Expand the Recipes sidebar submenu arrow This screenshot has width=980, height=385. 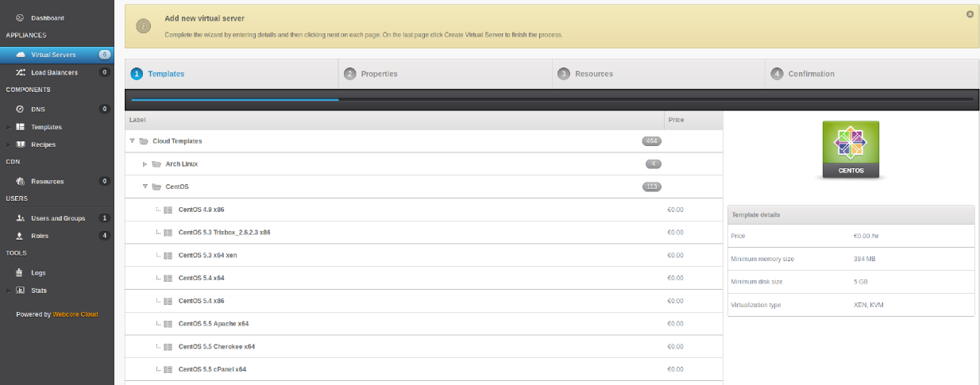pos(9,144)
